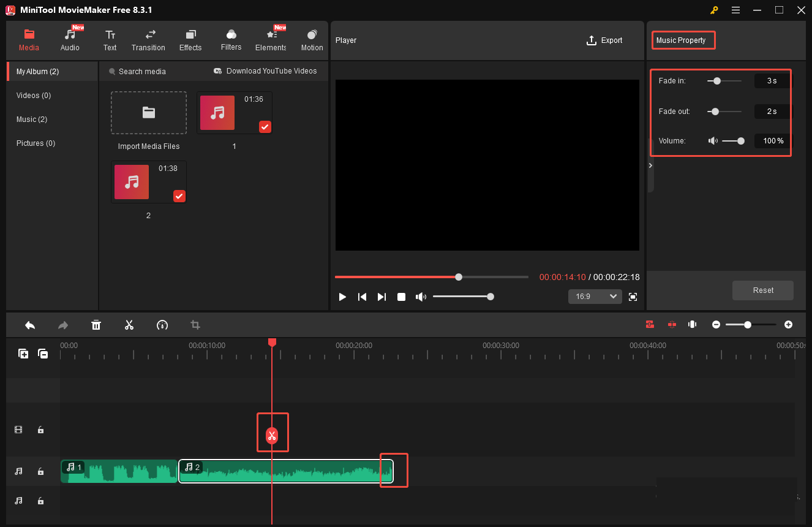Screen dimensions: 812x527
Task: Click the Export button
Action: 604,40
